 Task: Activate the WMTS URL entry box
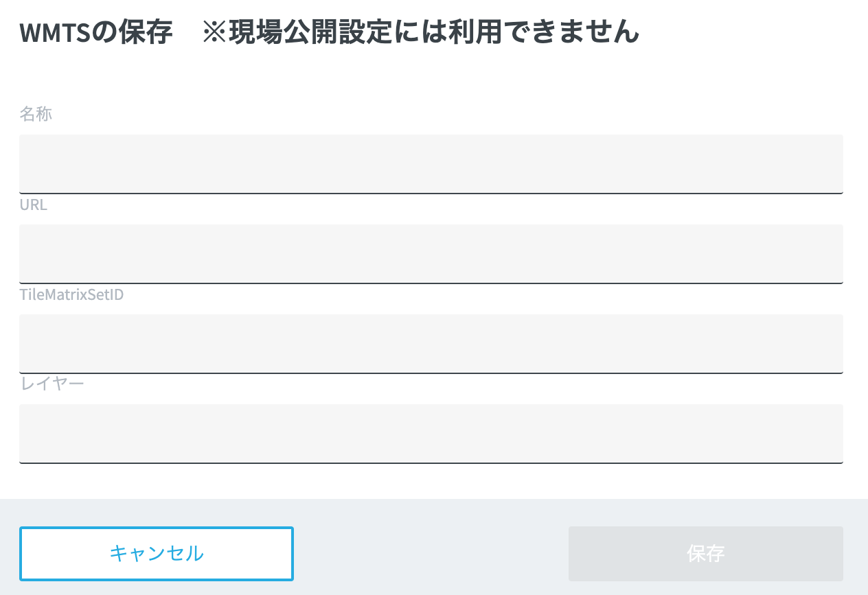431,253
